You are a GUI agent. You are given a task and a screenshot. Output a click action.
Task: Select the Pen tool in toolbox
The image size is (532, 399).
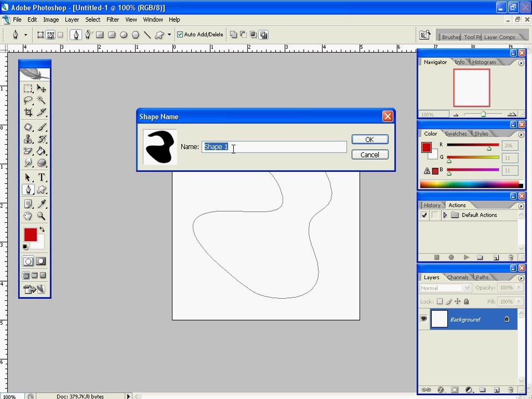(28, 190)
